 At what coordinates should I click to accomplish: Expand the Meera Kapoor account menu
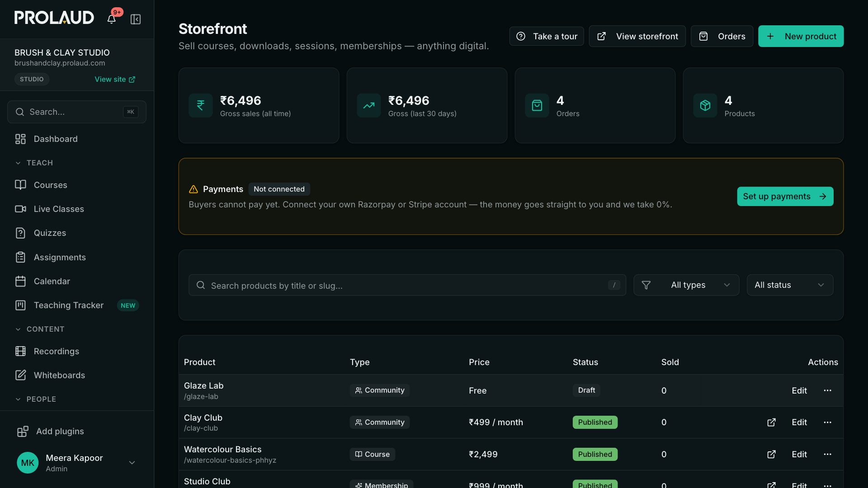pyautogui.click(x=132, y=463)
